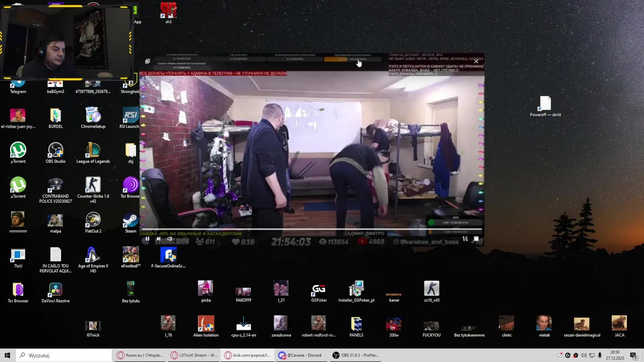Switch to @Cavane - Discord taskbar window
This screenshot has width=644, height=362.
click(x=301, y=355)
